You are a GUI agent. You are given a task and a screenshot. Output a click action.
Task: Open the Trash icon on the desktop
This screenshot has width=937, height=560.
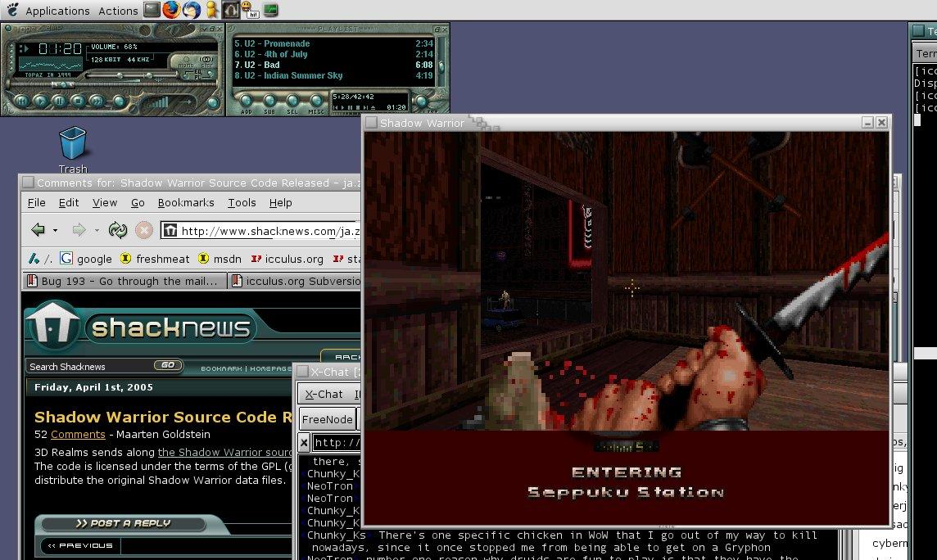pos(72,145)
